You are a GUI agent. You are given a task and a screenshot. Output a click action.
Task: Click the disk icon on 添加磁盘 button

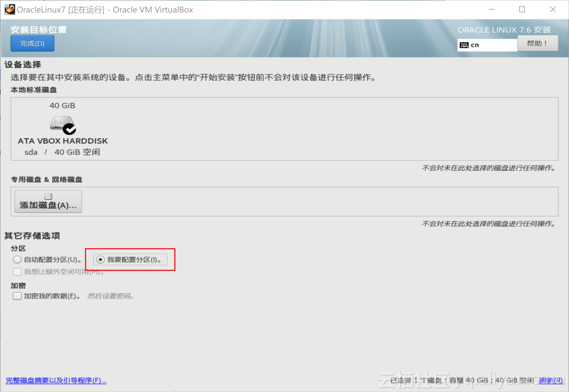pyautogui.click(x=48, y=196)
